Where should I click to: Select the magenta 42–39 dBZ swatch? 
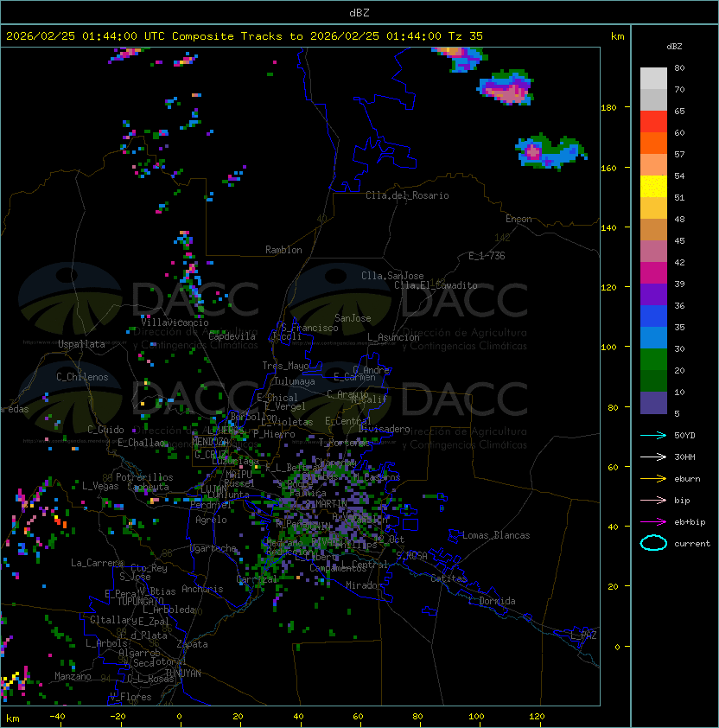coord(653,273)
